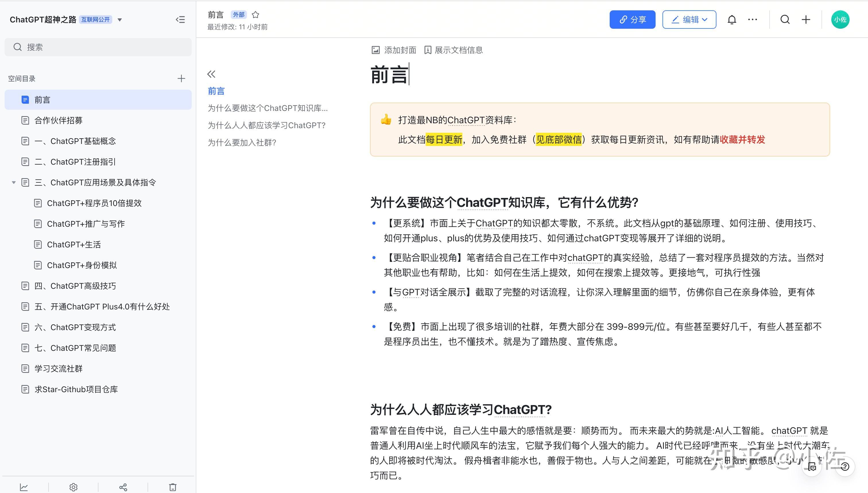
Task: Click the trash bin icon in sidebar
Action: pos(173,487)
